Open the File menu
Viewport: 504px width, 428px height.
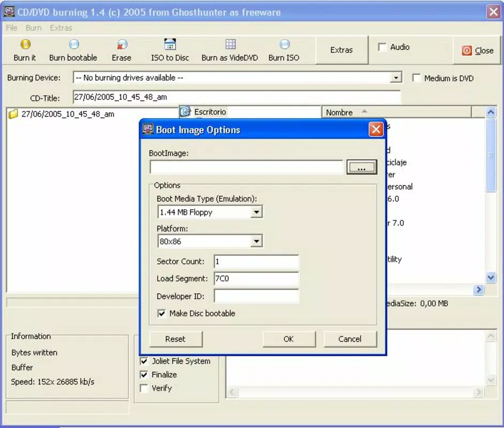[12, 28]
